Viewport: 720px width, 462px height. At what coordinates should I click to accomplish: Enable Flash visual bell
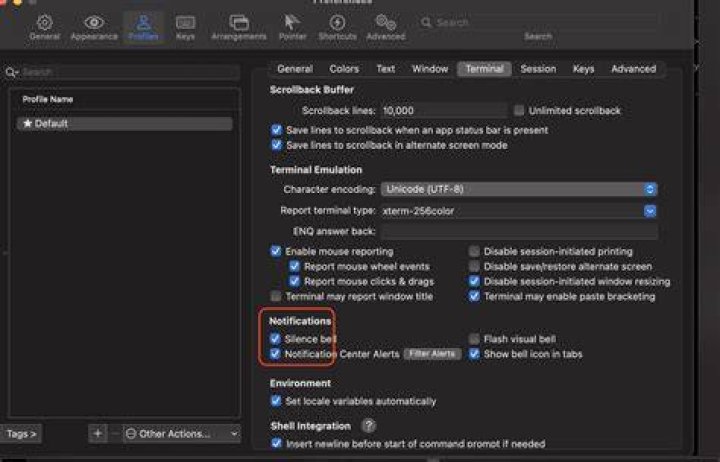(x=474, y=339)
